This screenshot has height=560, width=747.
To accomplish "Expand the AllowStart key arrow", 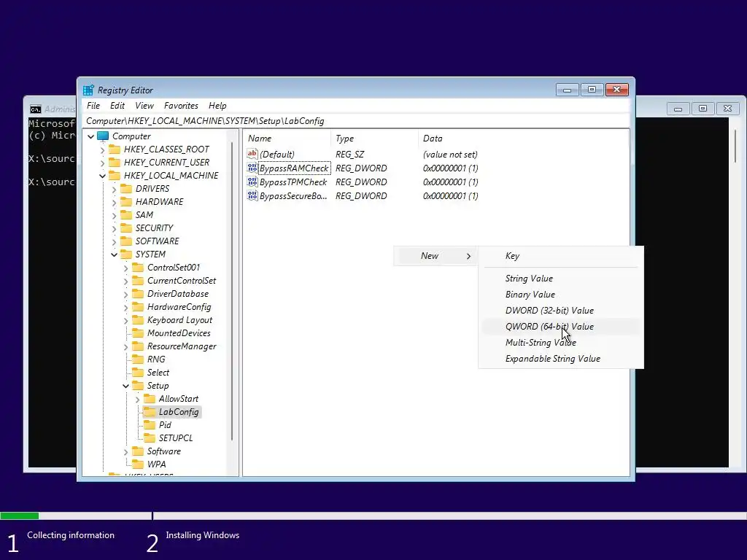I will tap(138, 399).
